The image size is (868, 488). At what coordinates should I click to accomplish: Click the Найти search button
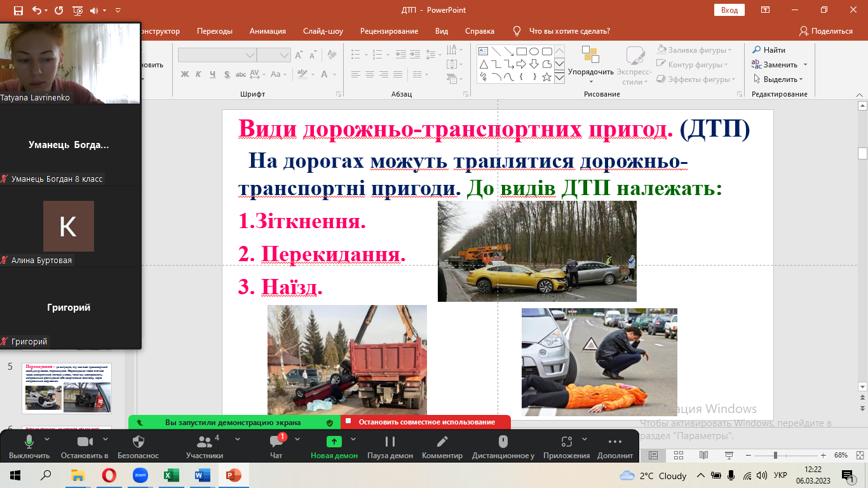click(769, 50)
